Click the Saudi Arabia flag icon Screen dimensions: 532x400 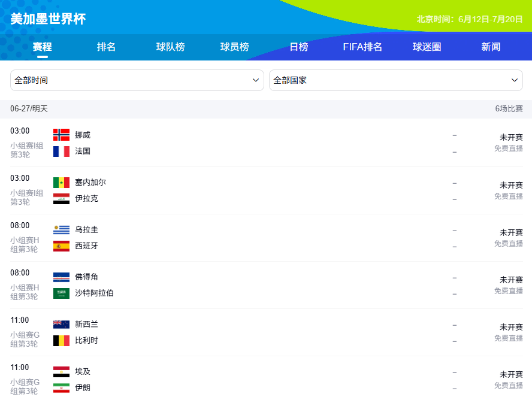point(62,293)
